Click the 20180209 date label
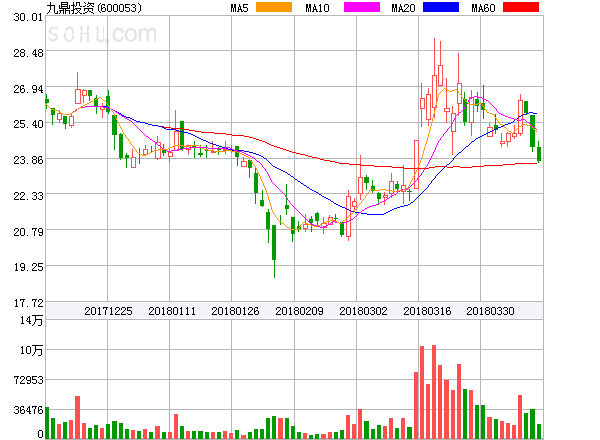This screenshot has height=440, width=600. (x=299, y=311)
